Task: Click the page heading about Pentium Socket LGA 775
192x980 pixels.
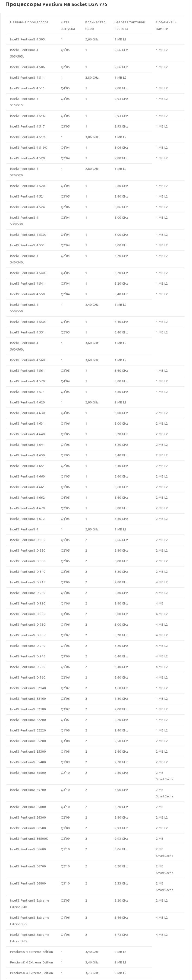Action: pyautogui.click(x=56, y=5)
